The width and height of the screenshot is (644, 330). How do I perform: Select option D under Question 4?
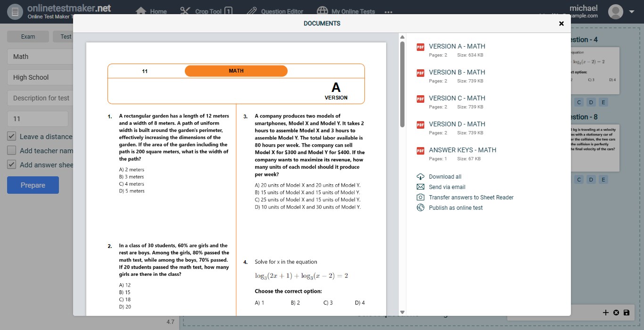pos(592,102)
